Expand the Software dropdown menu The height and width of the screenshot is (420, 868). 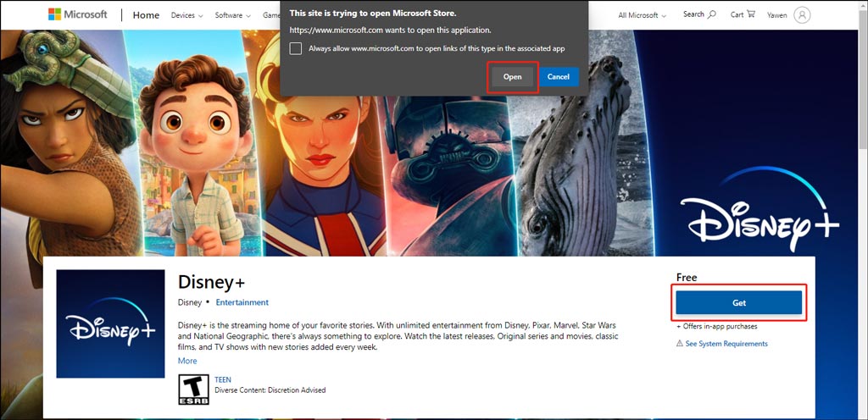point(232,15)
